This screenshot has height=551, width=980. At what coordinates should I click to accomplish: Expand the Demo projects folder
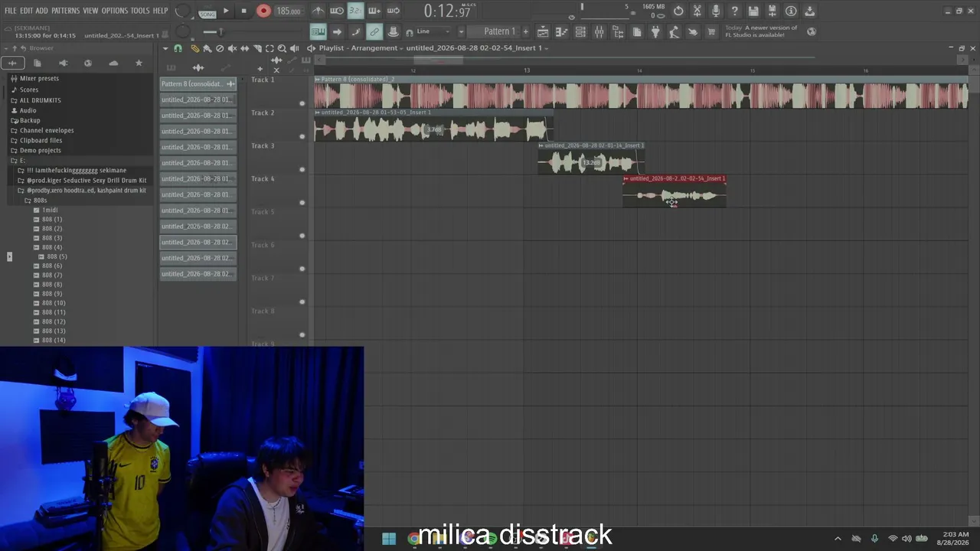pos(40,150)
